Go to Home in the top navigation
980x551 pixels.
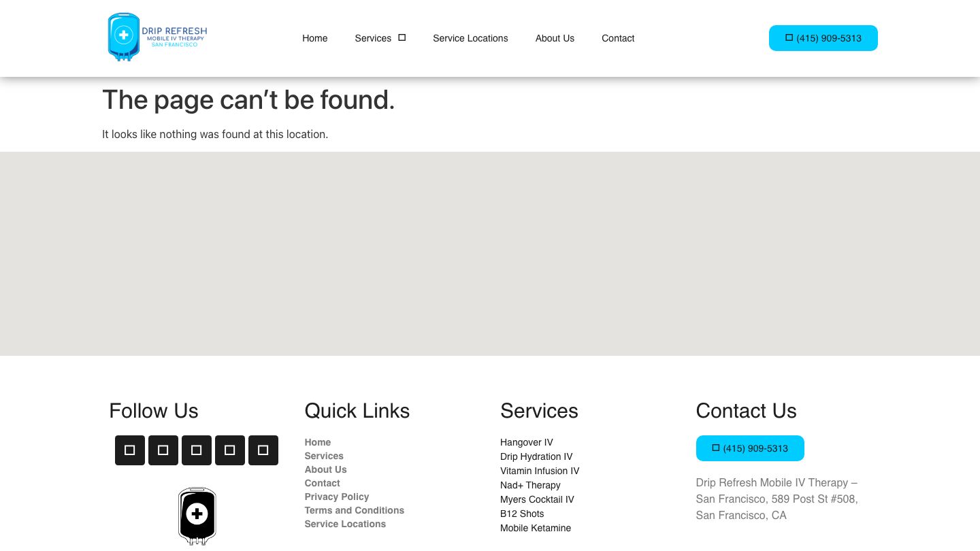(314, 38)
